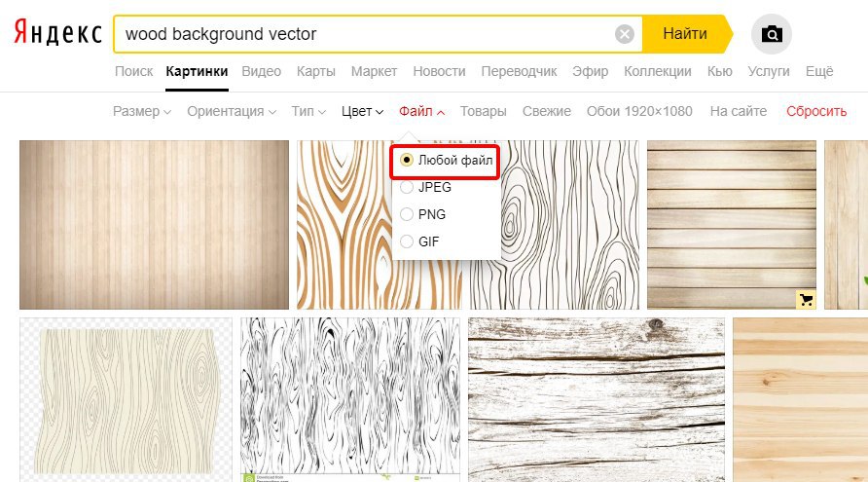Switch to the Видео tab

click(262, 71)
